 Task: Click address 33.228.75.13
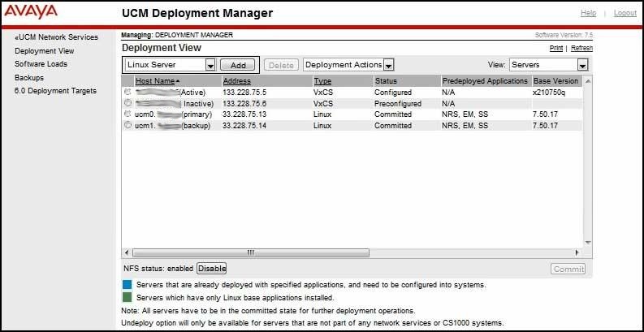[244, 114]
